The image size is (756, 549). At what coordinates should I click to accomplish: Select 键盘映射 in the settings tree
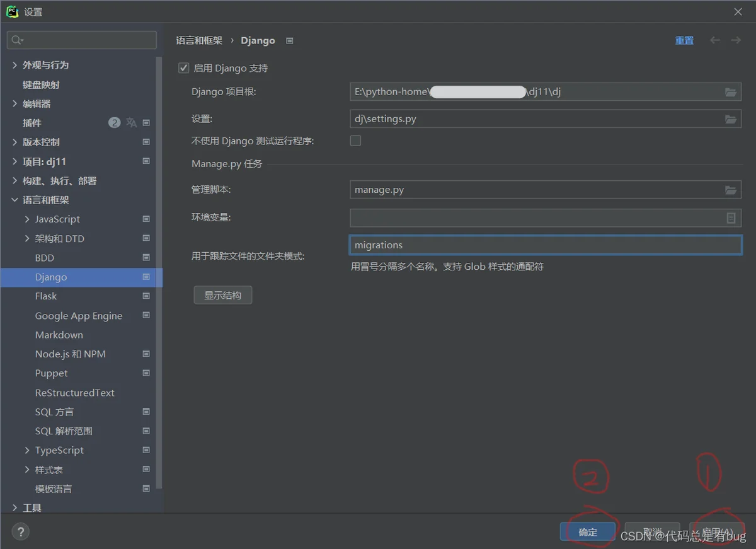pos(42,84)
